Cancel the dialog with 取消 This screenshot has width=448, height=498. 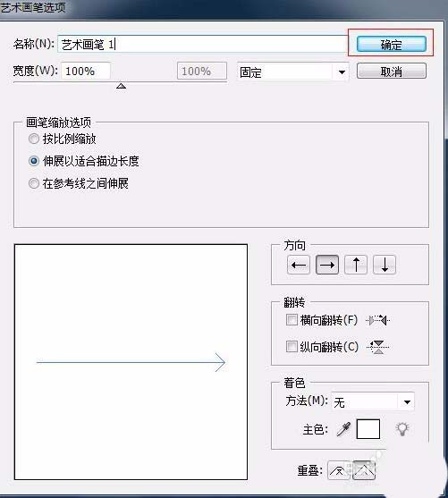(x=392, y=72)
